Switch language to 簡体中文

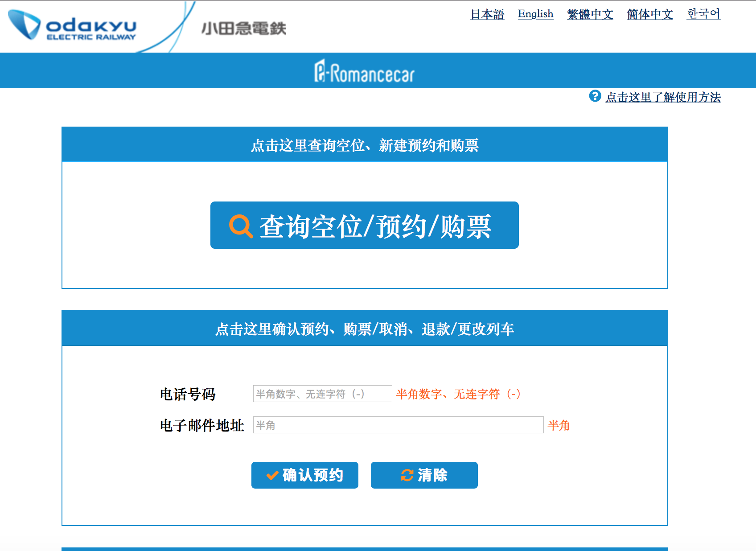coord(650,14)
